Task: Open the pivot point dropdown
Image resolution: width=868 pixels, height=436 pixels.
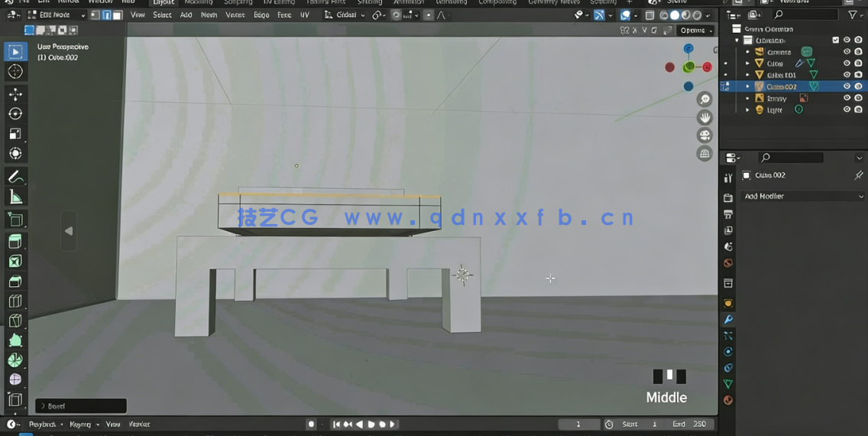Action: 379,15
